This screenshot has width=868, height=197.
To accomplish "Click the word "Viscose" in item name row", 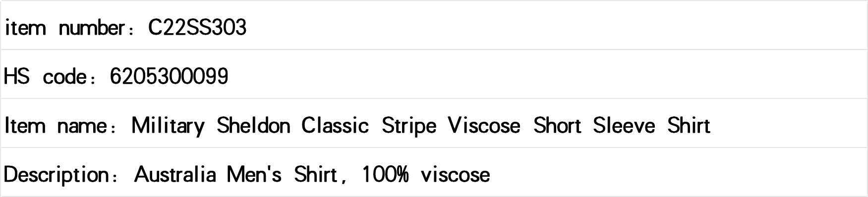I will tap(484, 126).
